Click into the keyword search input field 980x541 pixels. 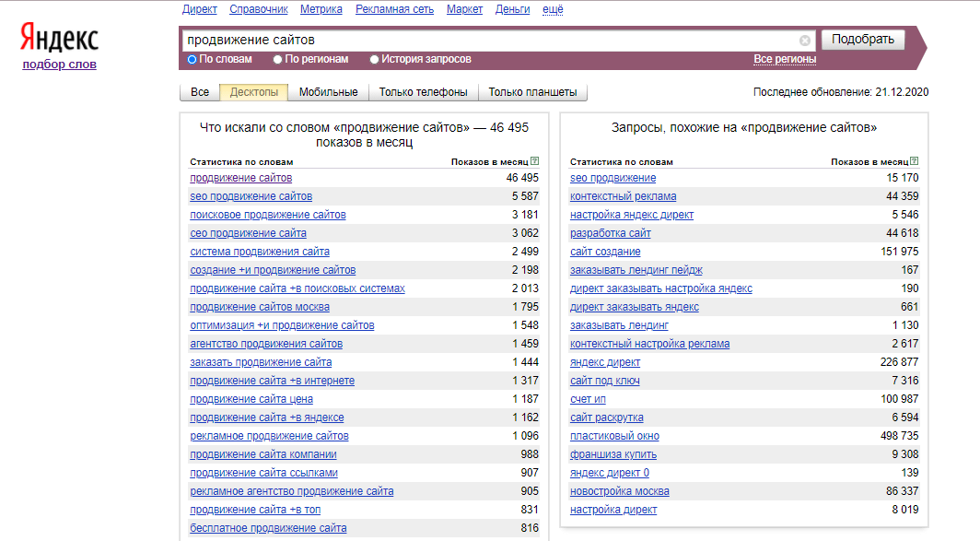click(488, 41)
